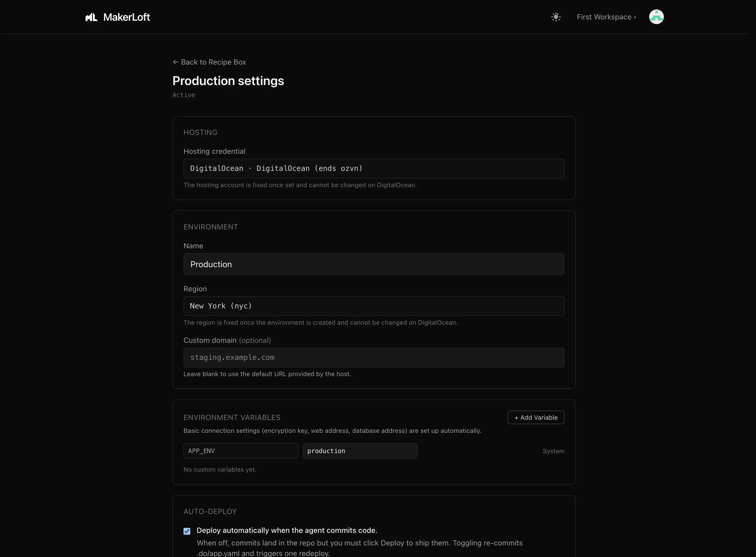
Task: Focus the Custom domain input field
Action: (374, 358)
